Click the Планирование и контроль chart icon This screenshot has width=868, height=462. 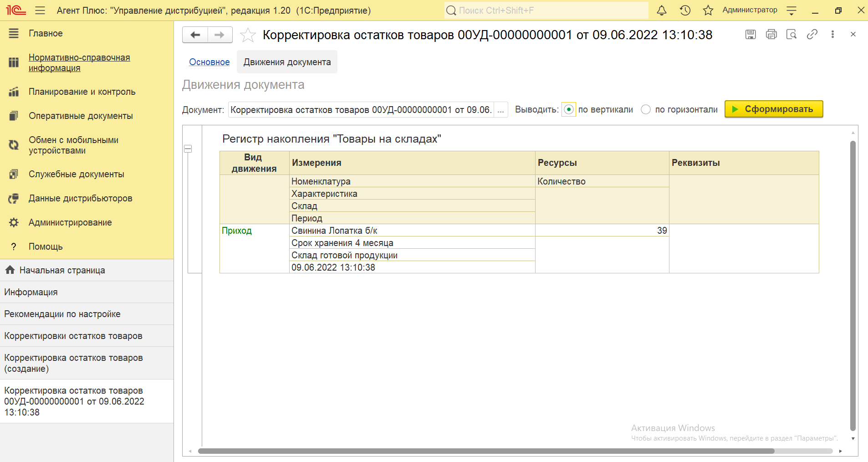[x=14, y=92]
